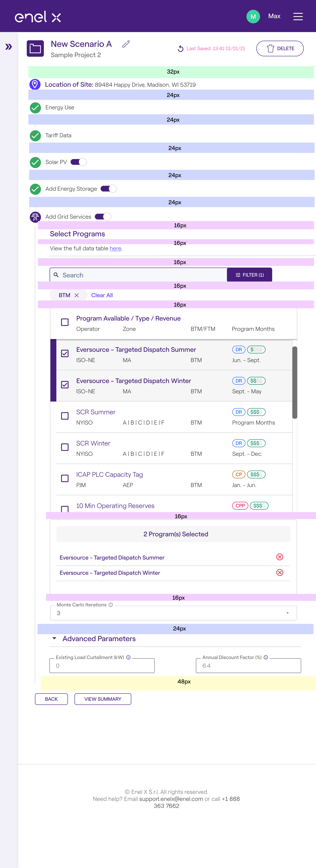This screenshot has width=316, height=868.
Task: Click revenue badge on ICAP PLC row
Action: 256,474
